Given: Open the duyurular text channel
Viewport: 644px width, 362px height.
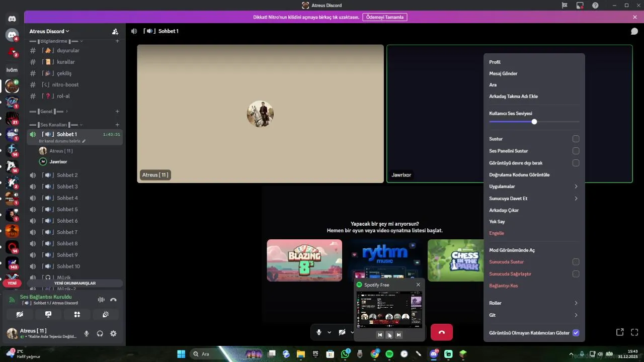Looking at the screenshot, I should click(x=74, y=50).
